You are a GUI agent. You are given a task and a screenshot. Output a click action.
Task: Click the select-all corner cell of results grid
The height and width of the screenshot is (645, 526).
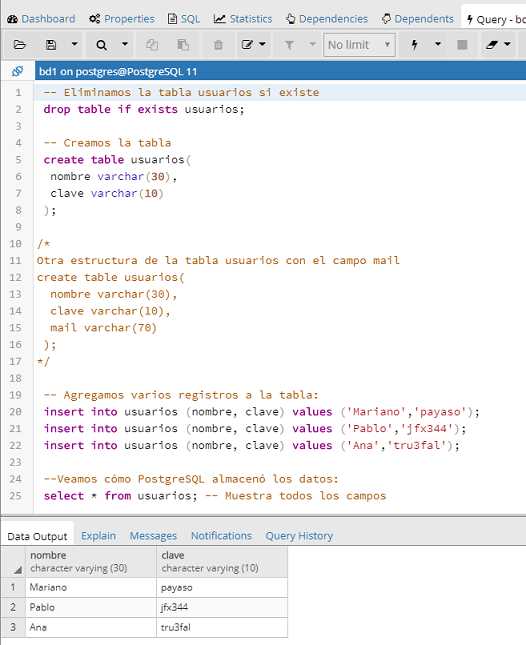click(x=13, y=561)
